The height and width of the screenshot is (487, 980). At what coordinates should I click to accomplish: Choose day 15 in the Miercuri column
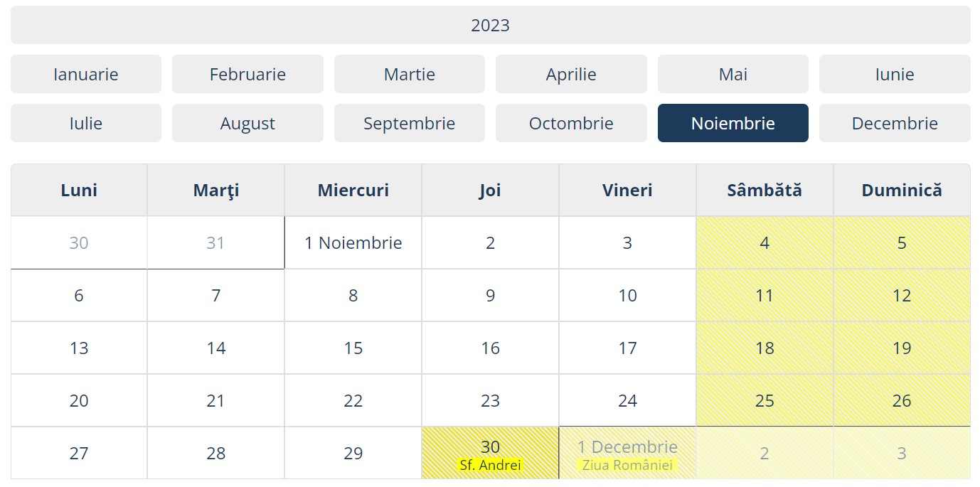coord(353,348)
